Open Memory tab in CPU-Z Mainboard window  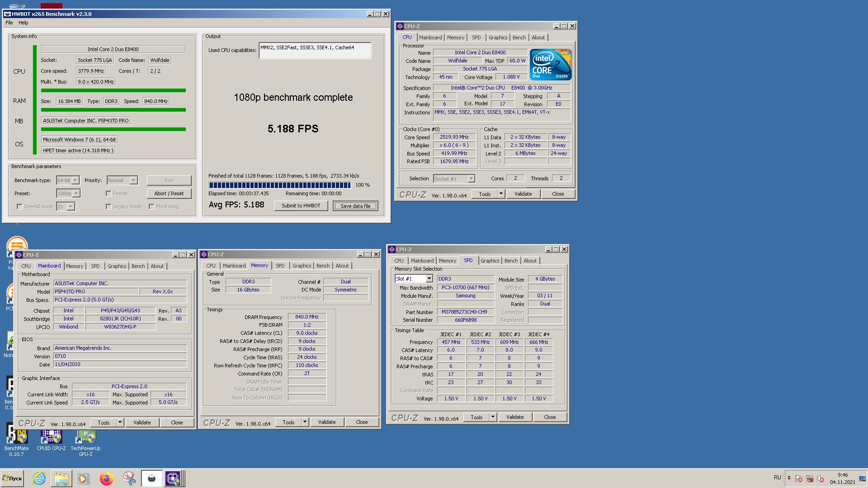75,266
